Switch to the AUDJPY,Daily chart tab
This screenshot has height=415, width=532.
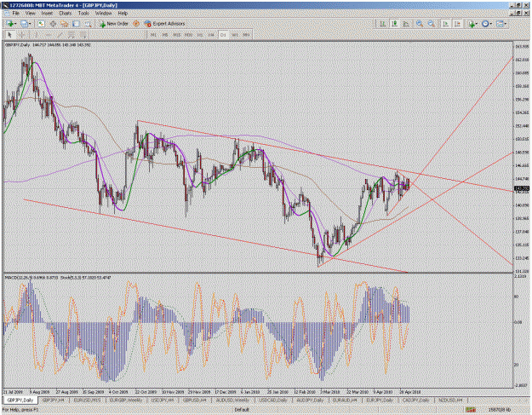point(311,400)
